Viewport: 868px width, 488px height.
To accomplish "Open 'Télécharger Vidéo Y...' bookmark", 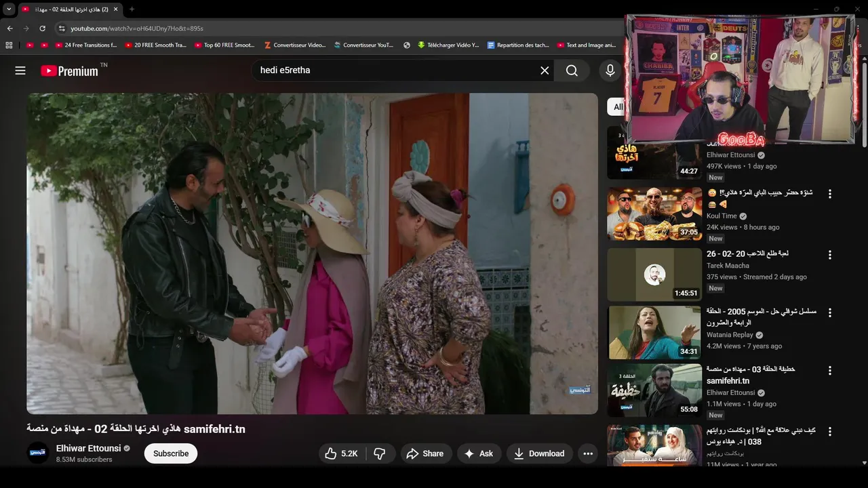I will tap(448, 45).
